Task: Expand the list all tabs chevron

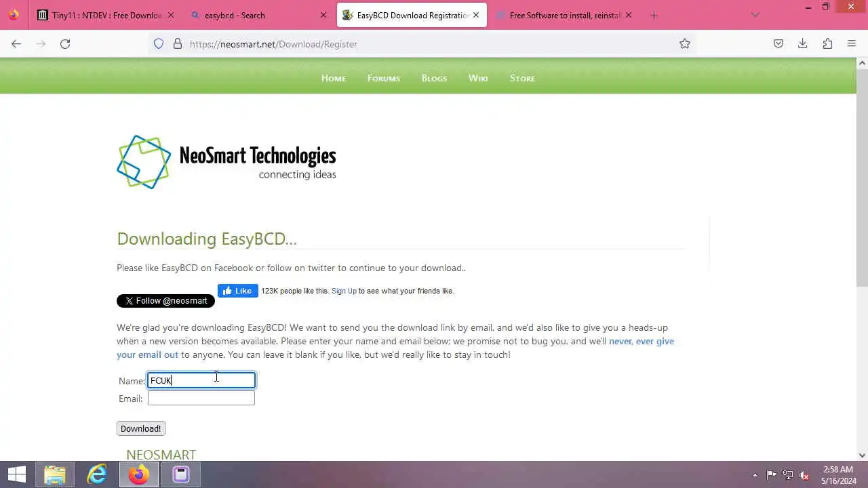Action: [x=755, y=15]
